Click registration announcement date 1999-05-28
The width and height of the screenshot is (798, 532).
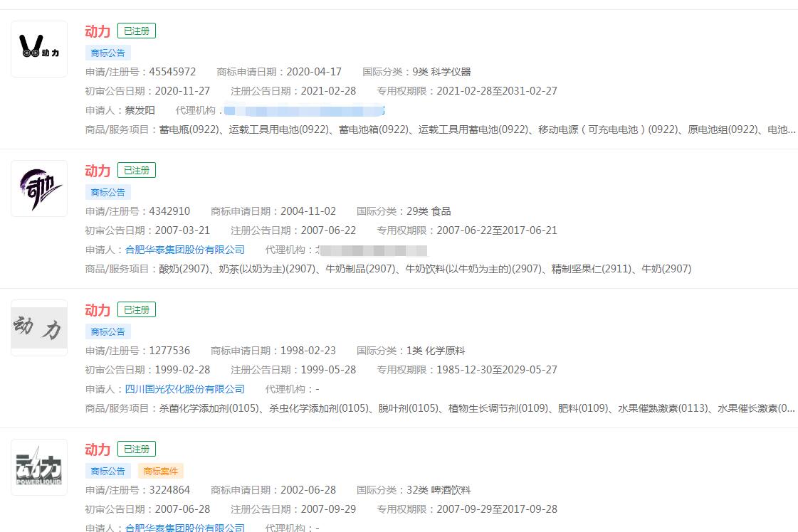(x=328, y=370)
